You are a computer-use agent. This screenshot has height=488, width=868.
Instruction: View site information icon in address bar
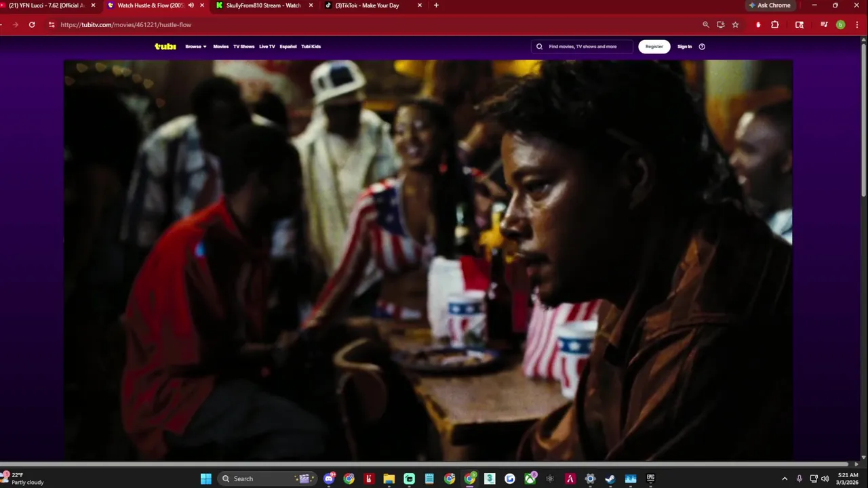tap(51, 24)
